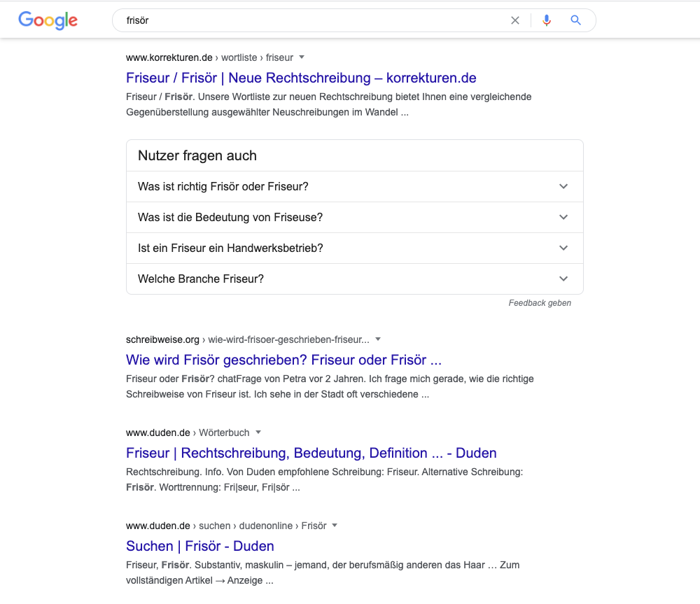Screen dimensions: 700x604
Task: Click the "Feedback geben" link
Action: click(x=540, y=303)
